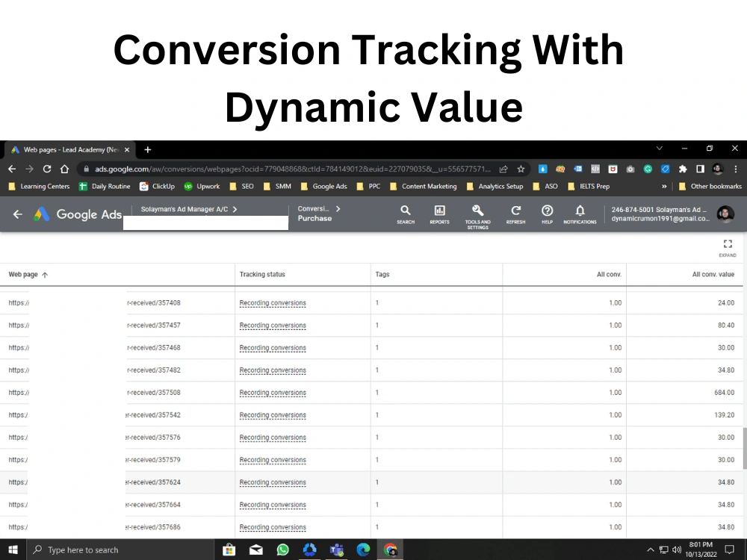Close the Web pages - Lead Academy tab
The height and width of the screenshot is (560, 747).
click(127, 149)
